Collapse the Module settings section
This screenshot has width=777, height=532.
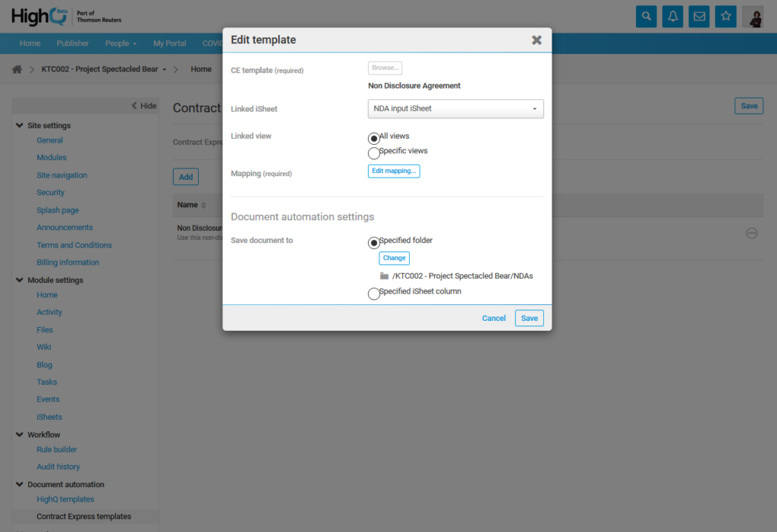click(20, 280)
